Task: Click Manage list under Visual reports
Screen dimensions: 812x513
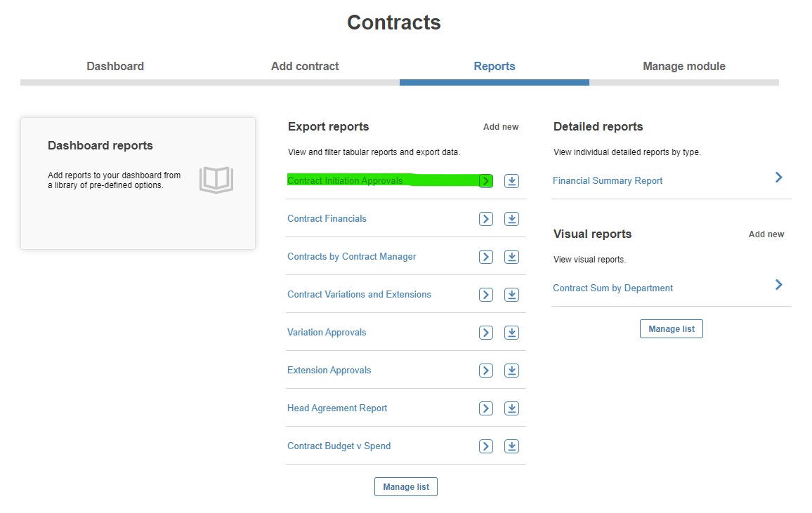Action: [671, 329]
